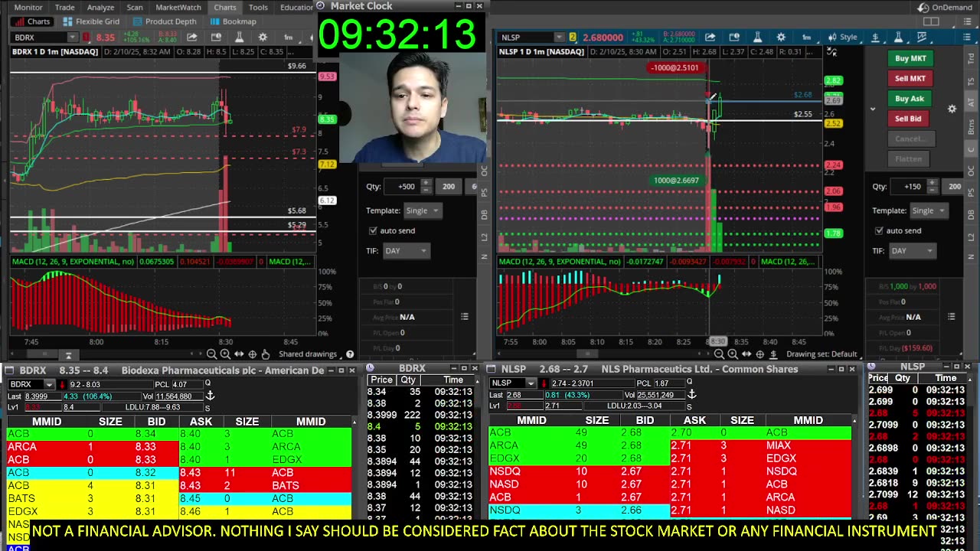The width and height of the screenshot is (980, 551).
Task: Click the NLSP chart crosshair target icon
Action: pyautogui.click(x=759, y=354)
